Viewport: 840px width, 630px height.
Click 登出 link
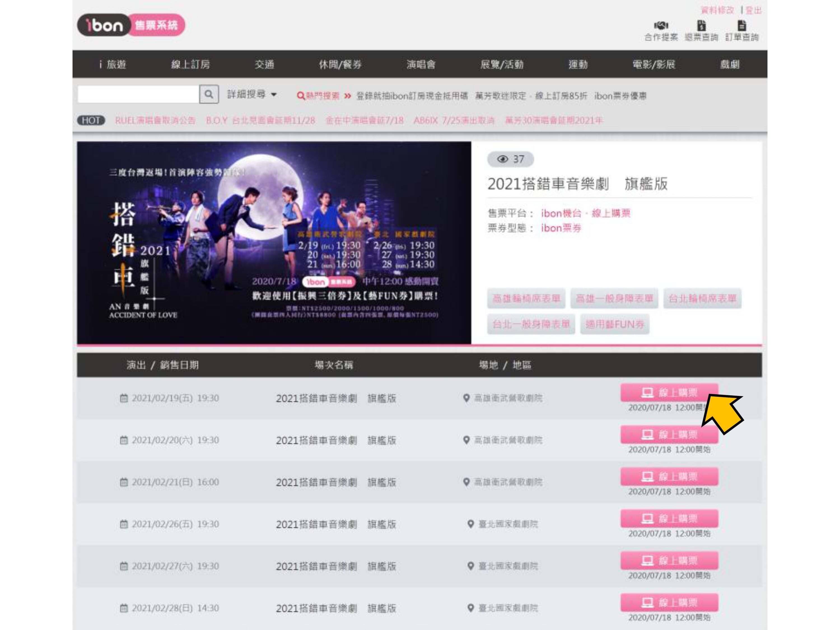click(753, 10)
